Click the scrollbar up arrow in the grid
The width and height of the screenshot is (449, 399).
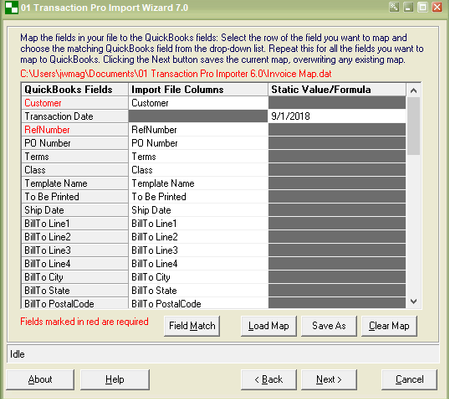tap(413, 90)
